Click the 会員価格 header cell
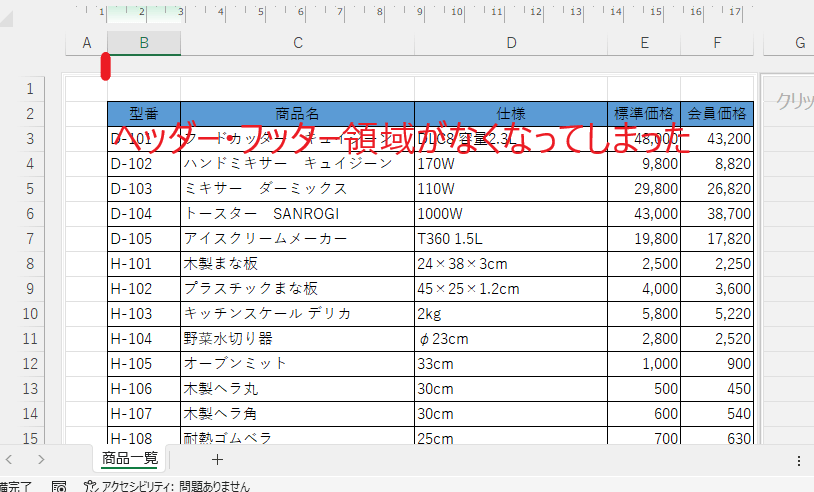Image resolution: width=814 pixels, height=492 pixels. (717, 114)
